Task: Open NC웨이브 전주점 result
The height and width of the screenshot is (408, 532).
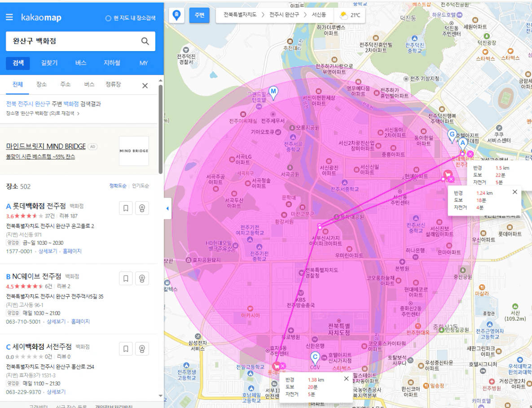Action: (x=37, y=276)
